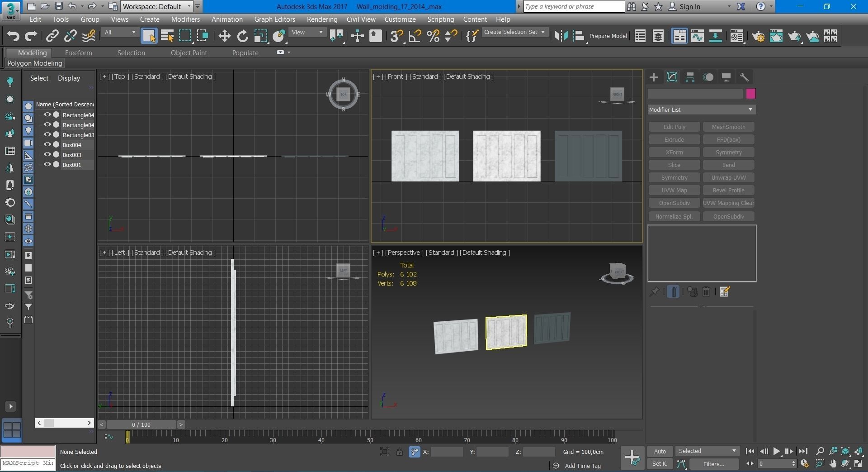Click the Prepare Model button
The height and width of the screenshot is (472, 868).
pos(608,36)
